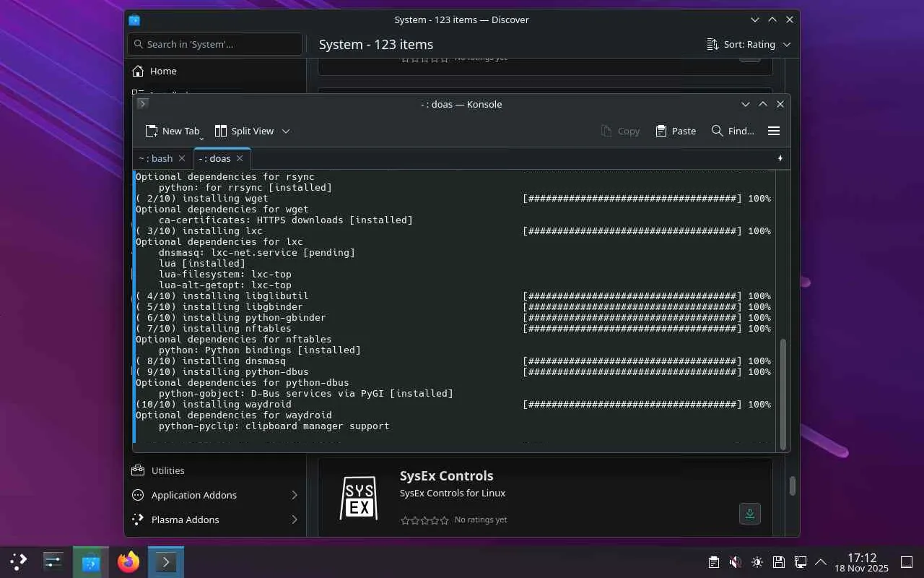Screen dimensions: 924x578
Task: Click 'lua-alt-getopt: lxc-top' in the terminal
Action: tap(225, 285)
